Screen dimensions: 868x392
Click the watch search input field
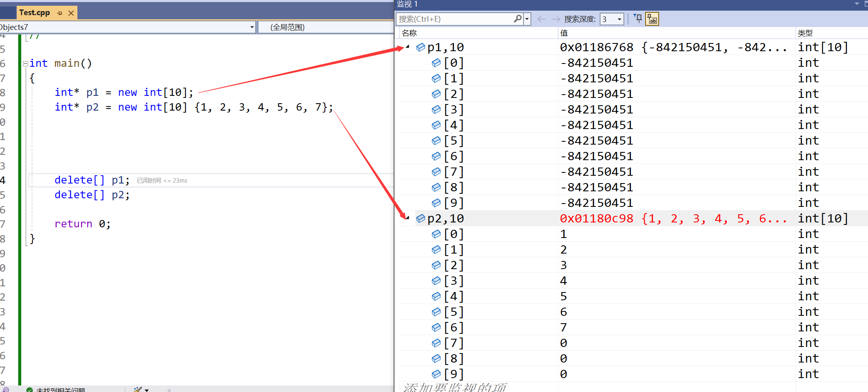[455, 19]
